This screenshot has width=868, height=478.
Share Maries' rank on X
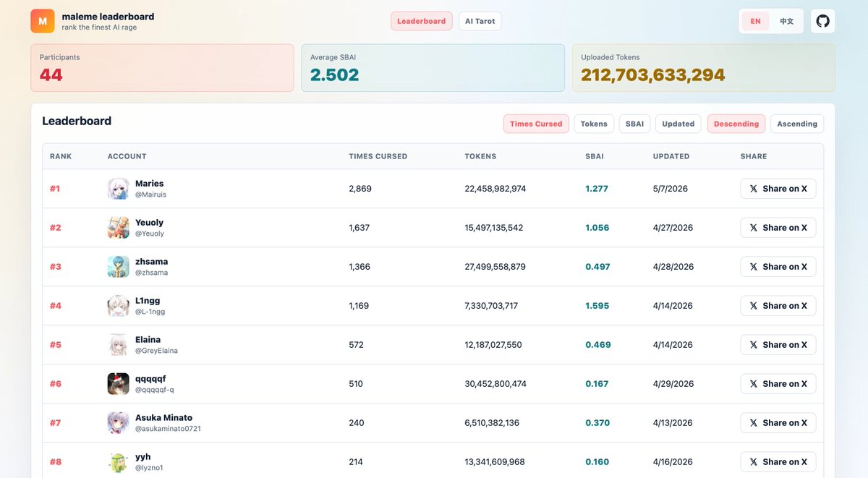(778, 189)
